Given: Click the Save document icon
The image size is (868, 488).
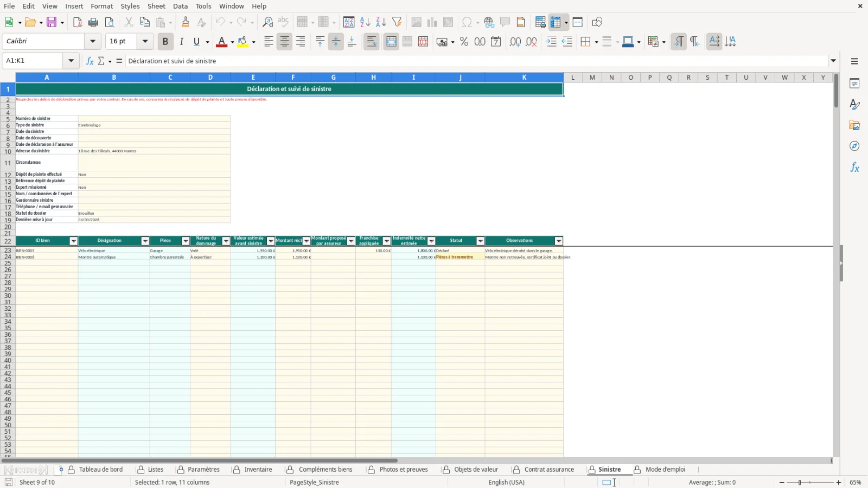Looking at the screenshot, I should 52,22.
